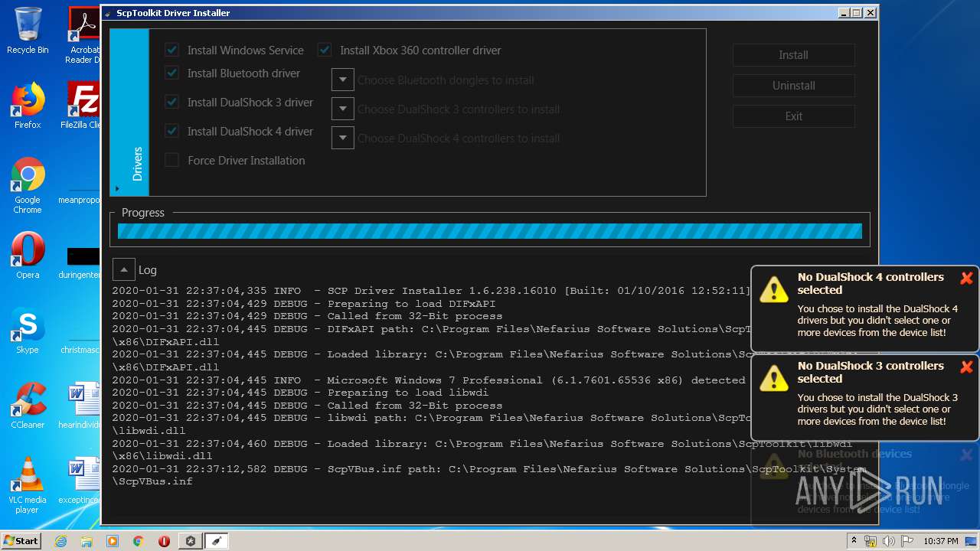Click log line mentioning ScpVBus.inf path

pos(489,475)
